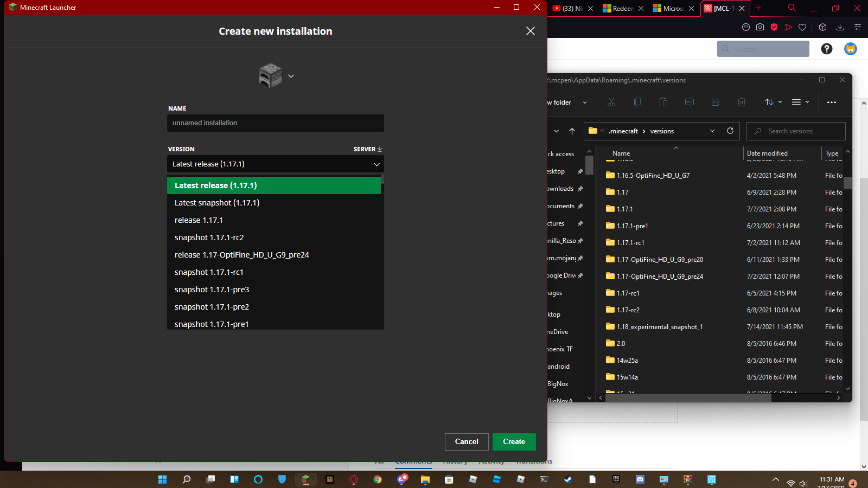Click the SERVER download link
The width and height of the screenshot is (868, 488).
coord(368,149)
